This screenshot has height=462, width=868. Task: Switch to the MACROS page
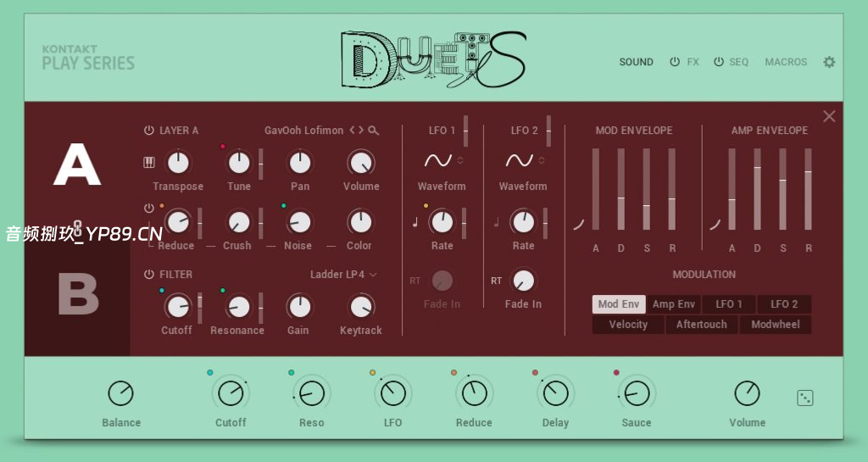(786, 62)
